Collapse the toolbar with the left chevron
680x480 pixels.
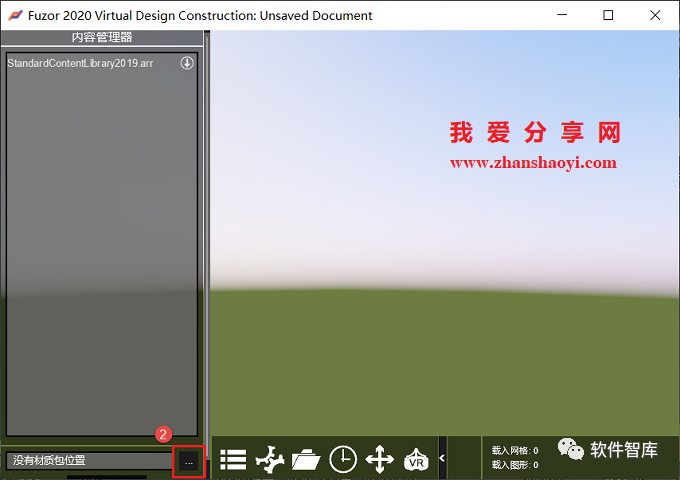point(442,458)
